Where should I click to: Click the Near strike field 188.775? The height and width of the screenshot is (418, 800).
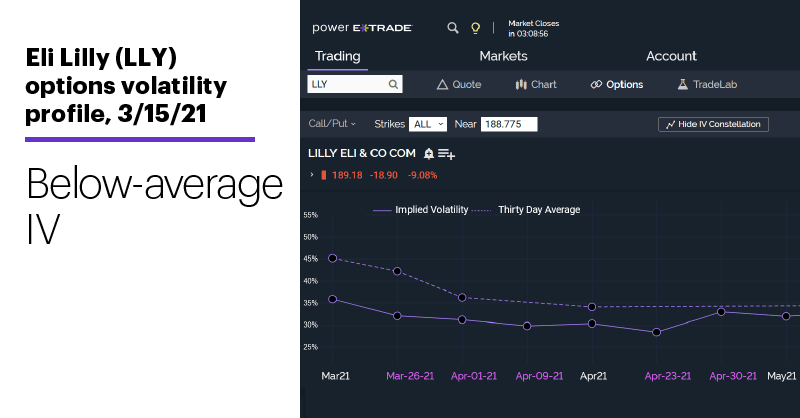click(509, 124)
